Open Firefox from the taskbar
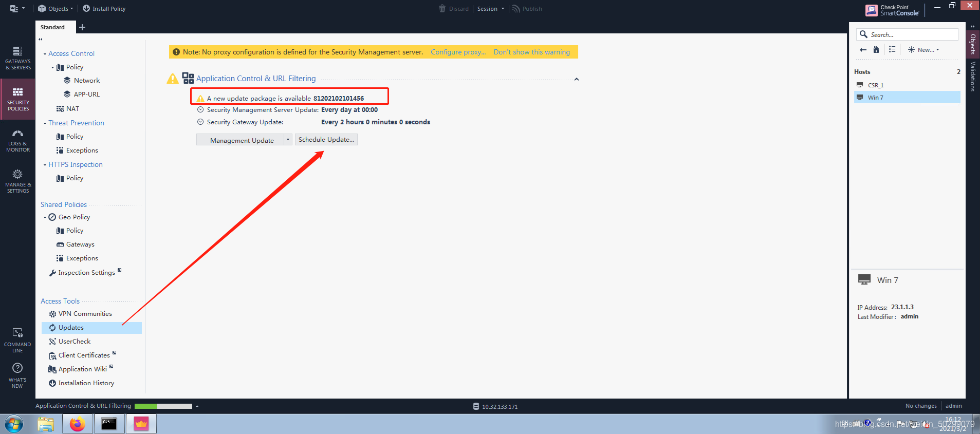 (x=78, y=424)
